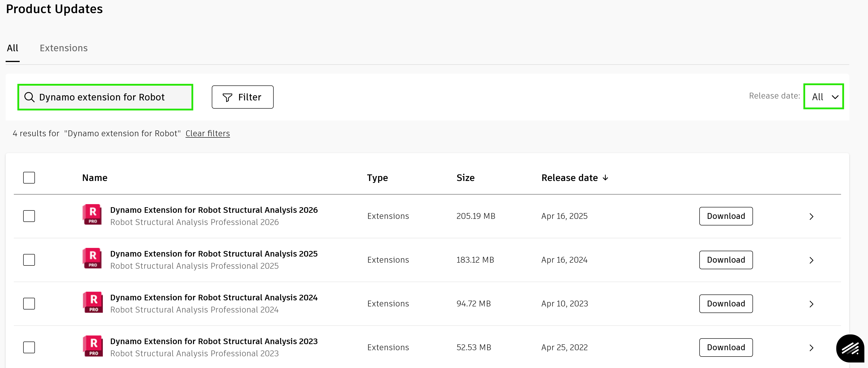Toggle the select-all header checkbox
This screenshot has width=868, height=368.
click(x=29, y=177)
